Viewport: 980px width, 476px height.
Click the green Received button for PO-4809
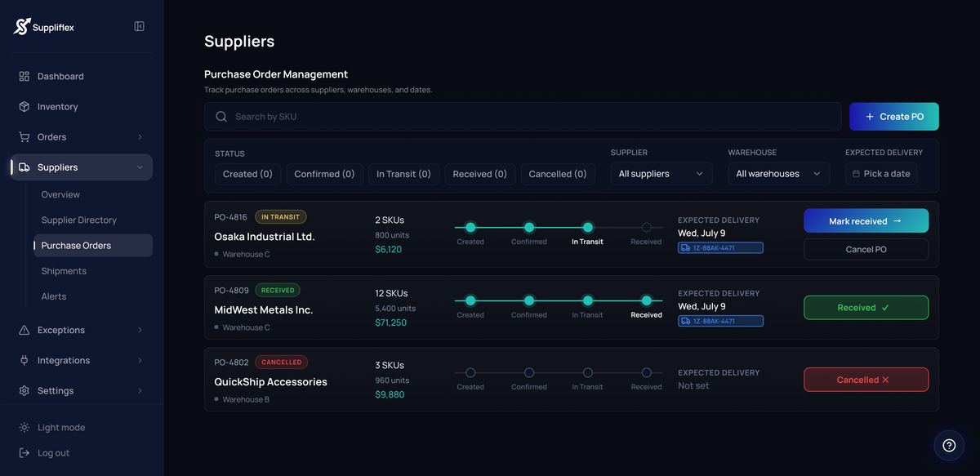(866, 308)
